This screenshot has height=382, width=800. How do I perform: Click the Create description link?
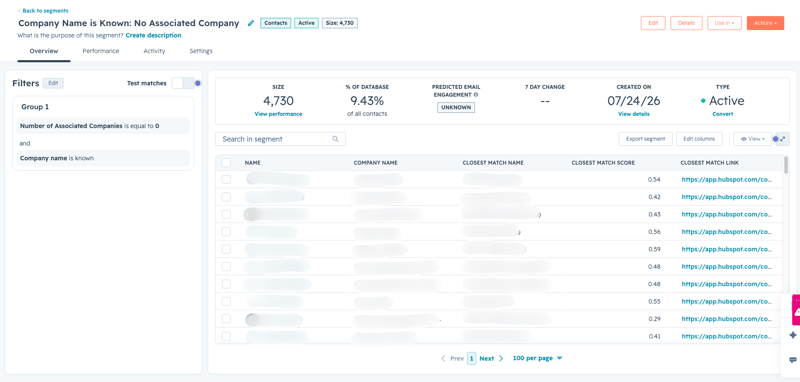(154, 35)
